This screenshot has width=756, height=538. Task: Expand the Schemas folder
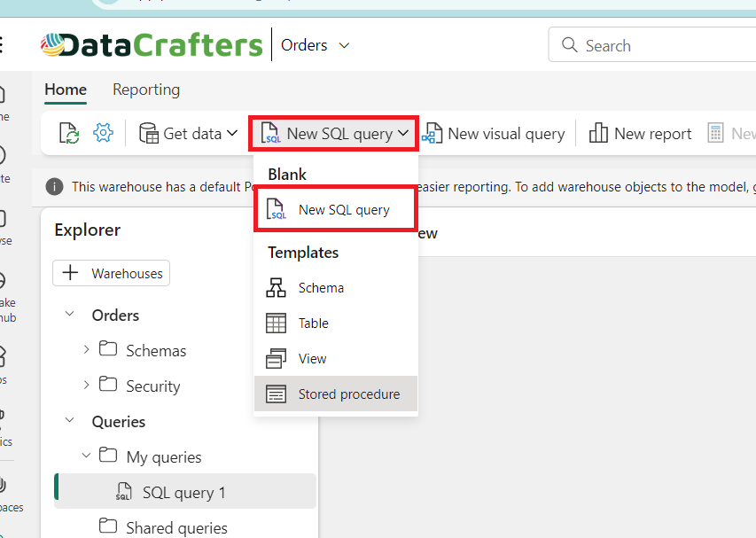(x=86, y=350)
